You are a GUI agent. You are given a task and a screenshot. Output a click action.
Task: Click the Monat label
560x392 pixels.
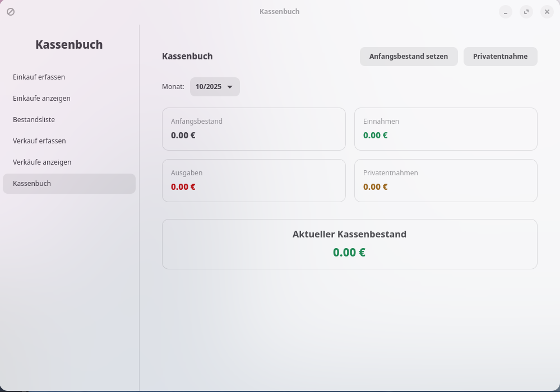[x=173, y=87]
